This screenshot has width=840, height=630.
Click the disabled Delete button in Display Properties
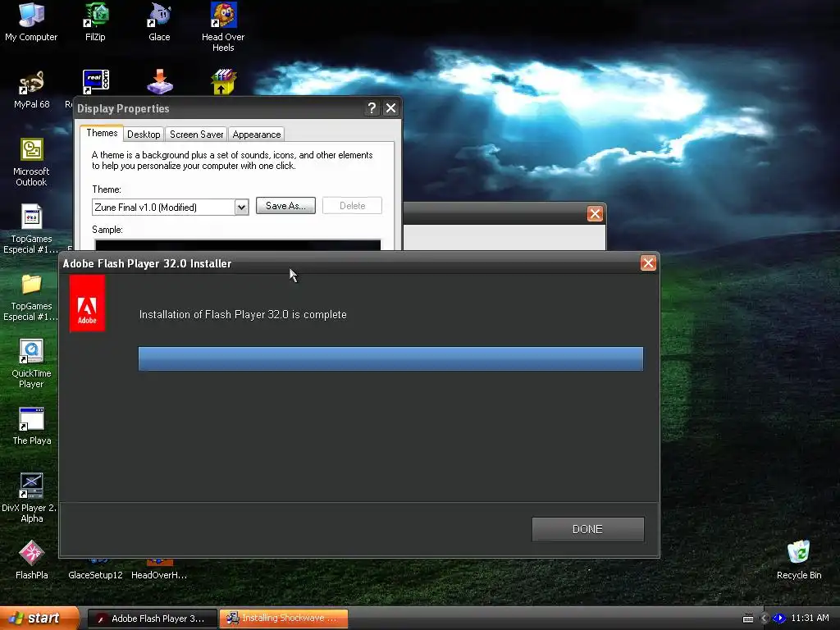352,206
